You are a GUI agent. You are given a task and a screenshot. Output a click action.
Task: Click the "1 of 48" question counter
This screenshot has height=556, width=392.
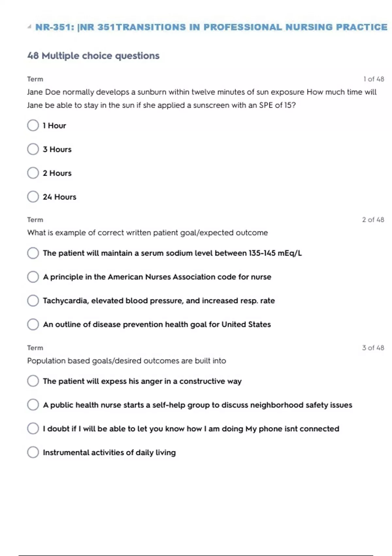point(373,79)
